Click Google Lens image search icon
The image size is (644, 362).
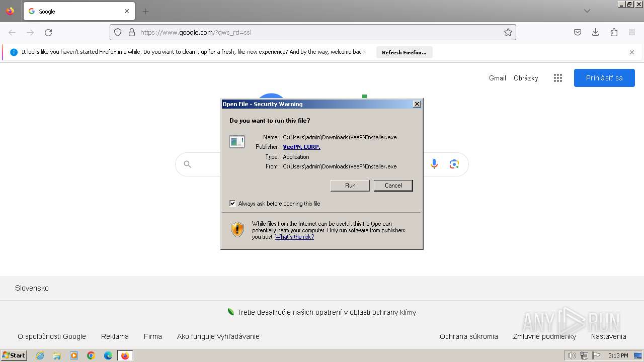[x=454, y=164]
